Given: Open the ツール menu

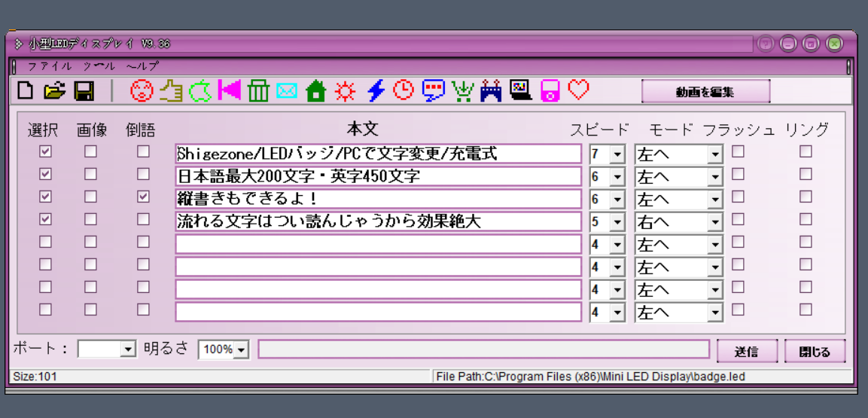Looking at the screenshot, I should (x=99, y=66).
